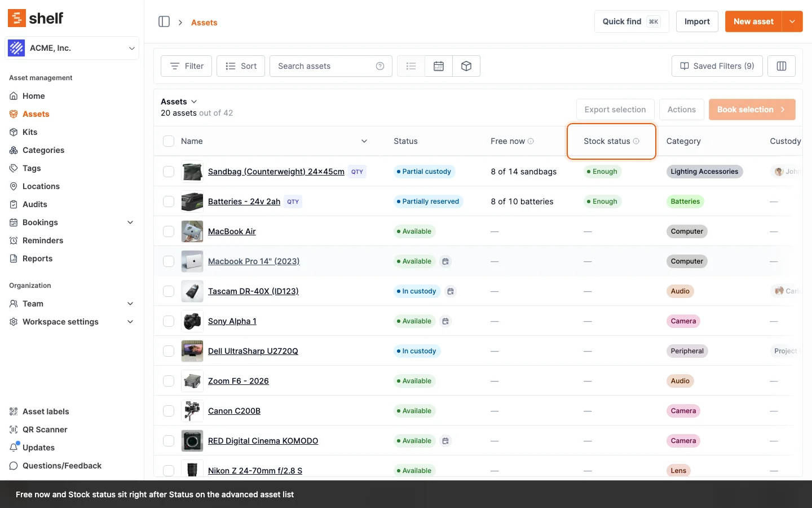Check the Sony Alpha 1 row checkbox
This screenshot has width=812, height=508.
(x=169, y=321)
